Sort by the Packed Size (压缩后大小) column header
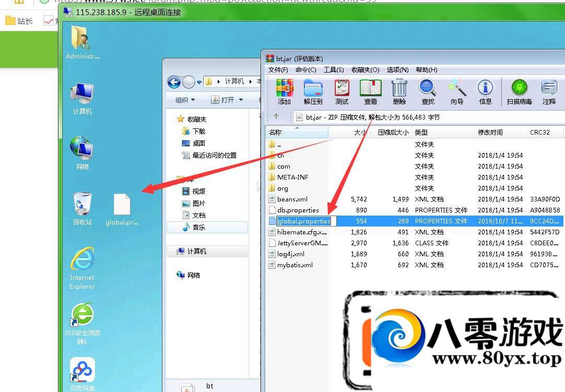The width and height of the screenshot is (565, 392). pyautogui.click(x=391, y=132)
